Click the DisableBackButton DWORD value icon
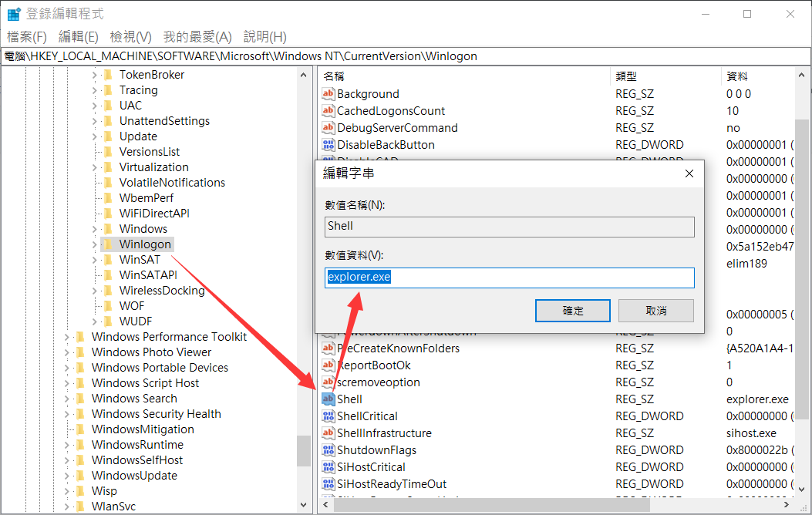This screenshot has width=812, height=515. click(329, 145)
